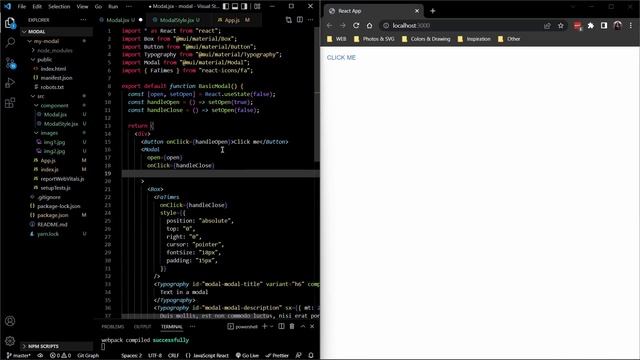Open index.html in the file tree
The width and height of the screenshot is (640, 360).
(53, 69)
